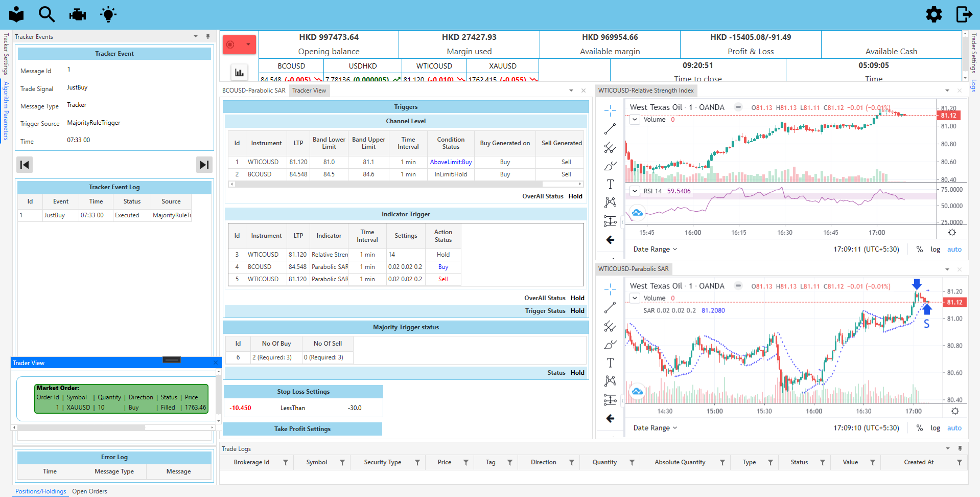The image size is (980, 497).
Task: Toggle percent scale on Parabolic SAR chart
Action: [920, 428]
